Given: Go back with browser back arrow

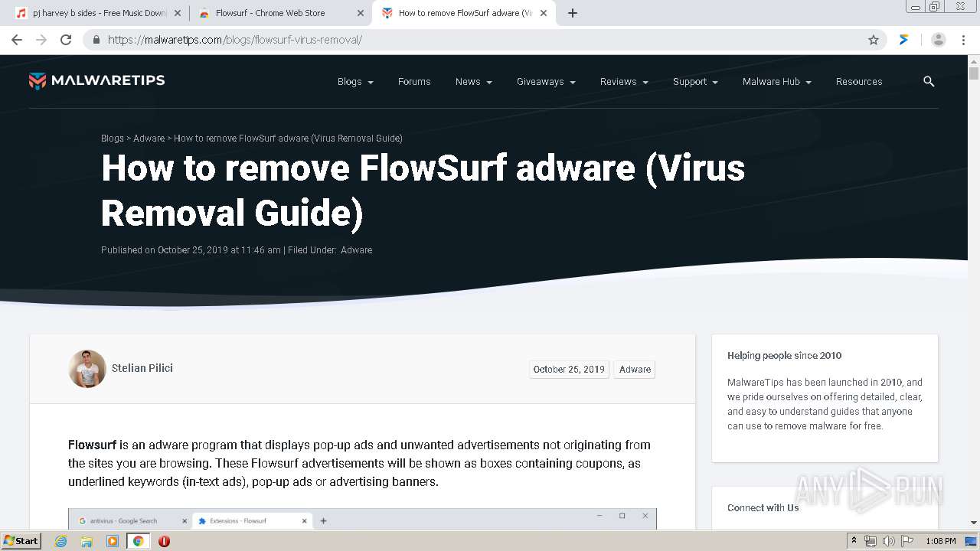Looking at the screenshot, I should [17, 40].
